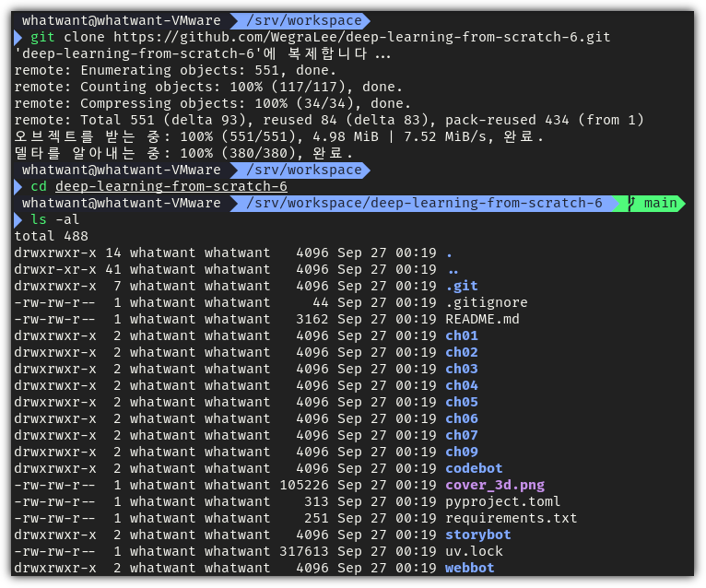Click the requirements.txt file name
The height and width of the screenshot is (588, 706).
[511, 518]
